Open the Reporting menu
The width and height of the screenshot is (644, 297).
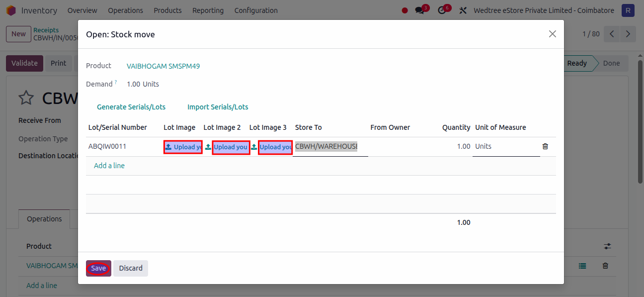click(208, 10)
